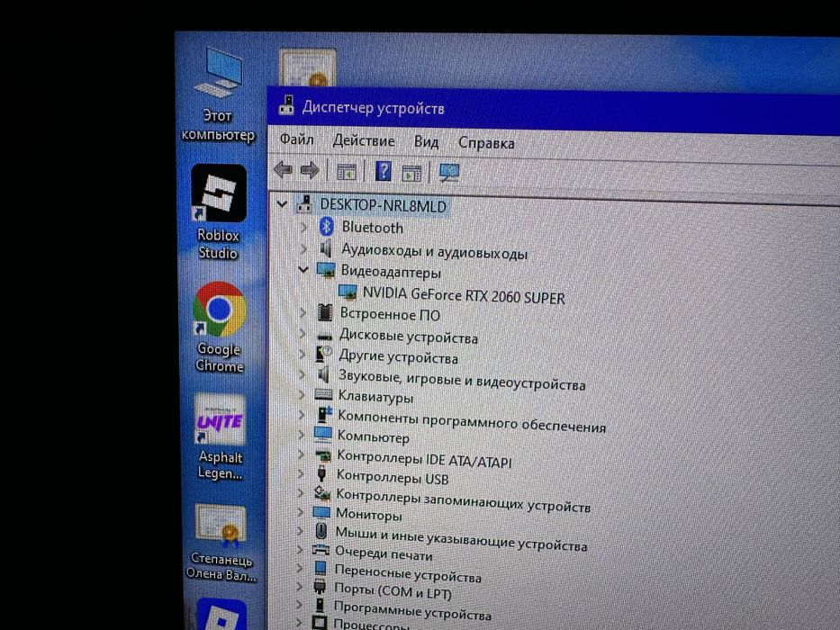
Task: Select the Программные устройства row text
Action: [x=412, y=609]
